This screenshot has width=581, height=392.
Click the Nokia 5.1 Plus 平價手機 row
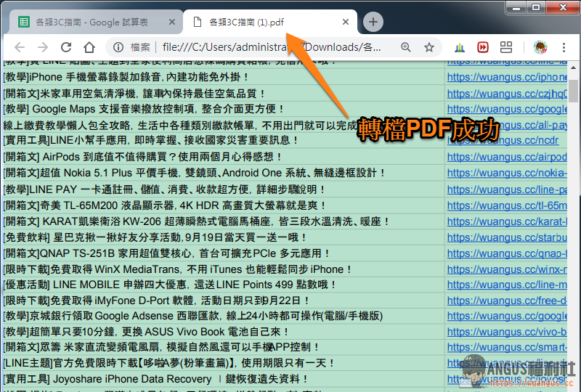[195, 173]
